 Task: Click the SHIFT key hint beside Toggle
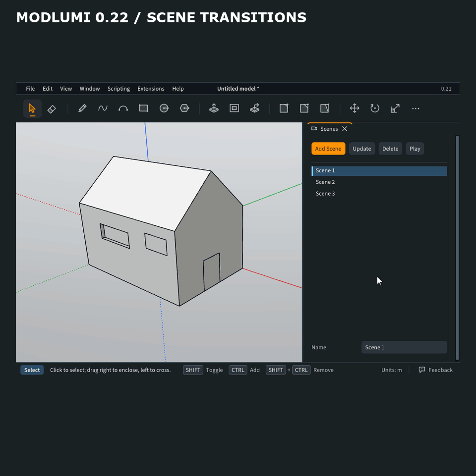click(x=193, y=370)
